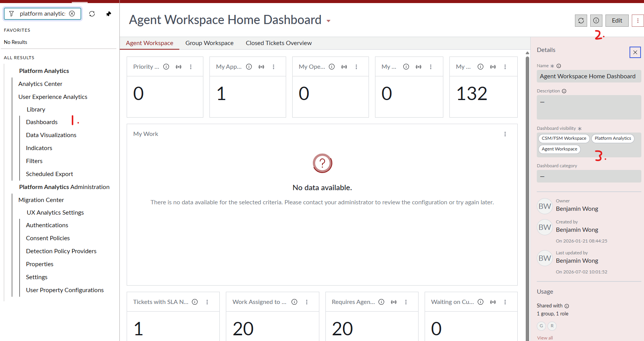Toggle the dashboard details info icon

point(596,21)
